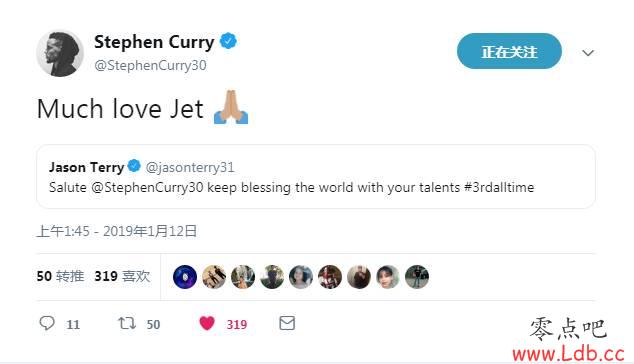Open the @jasonterry31 handle

coord(190,167)
